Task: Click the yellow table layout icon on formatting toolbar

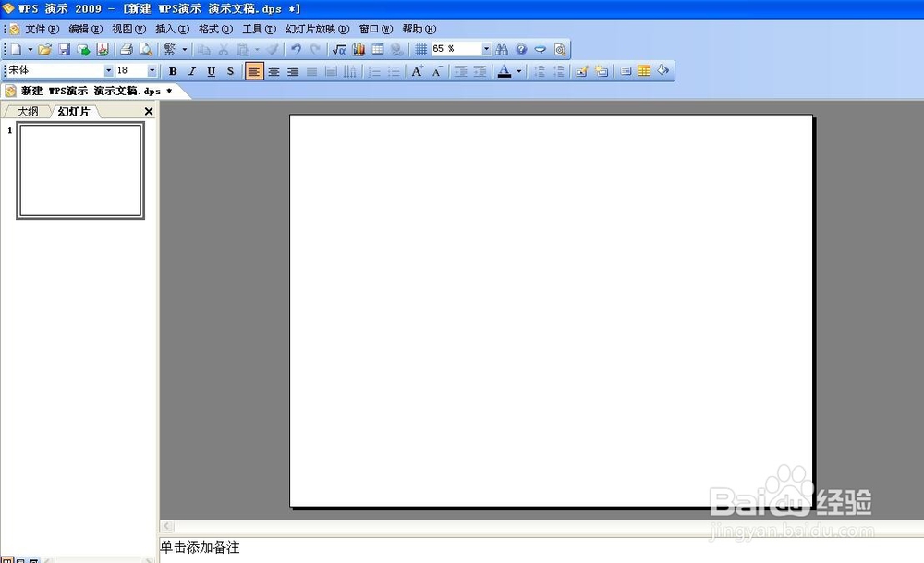Action: [644, 71]
